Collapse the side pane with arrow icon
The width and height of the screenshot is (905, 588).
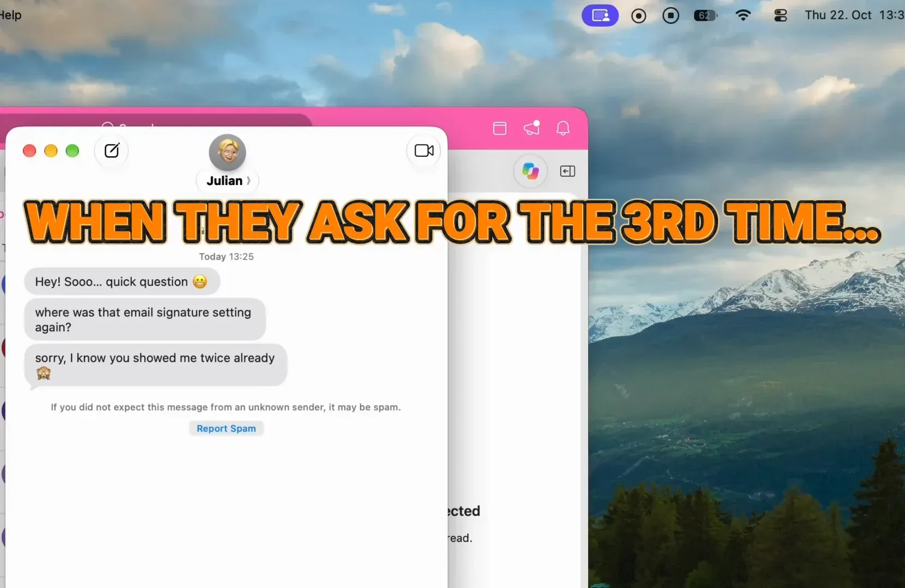tap(567, 171)
